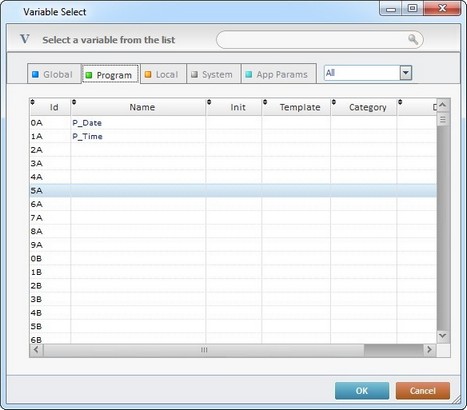Select the P_Date variable row

coord(233,123)
